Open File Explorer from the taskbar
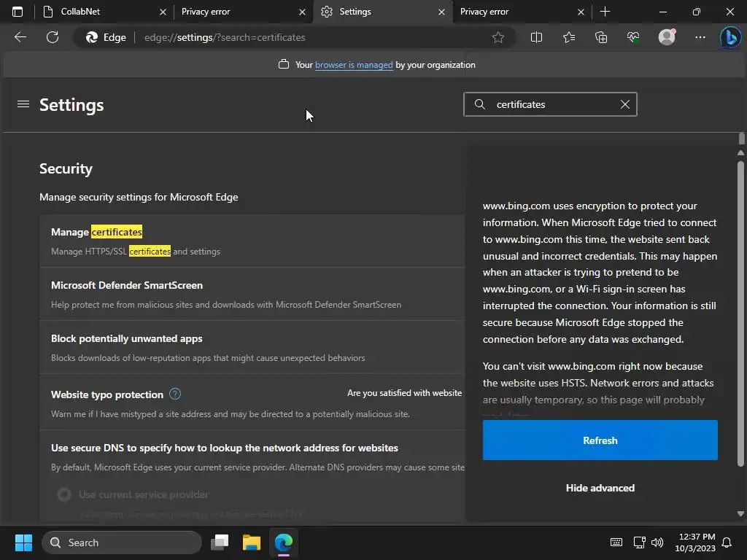This screenshot has width=747, height=560. click(x=252, y=542)
